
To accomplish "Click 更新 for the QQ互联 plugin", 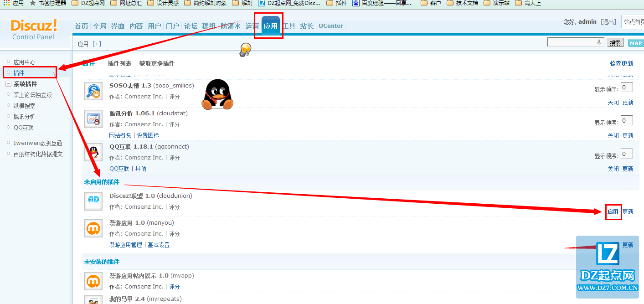I will coord(628,169).
